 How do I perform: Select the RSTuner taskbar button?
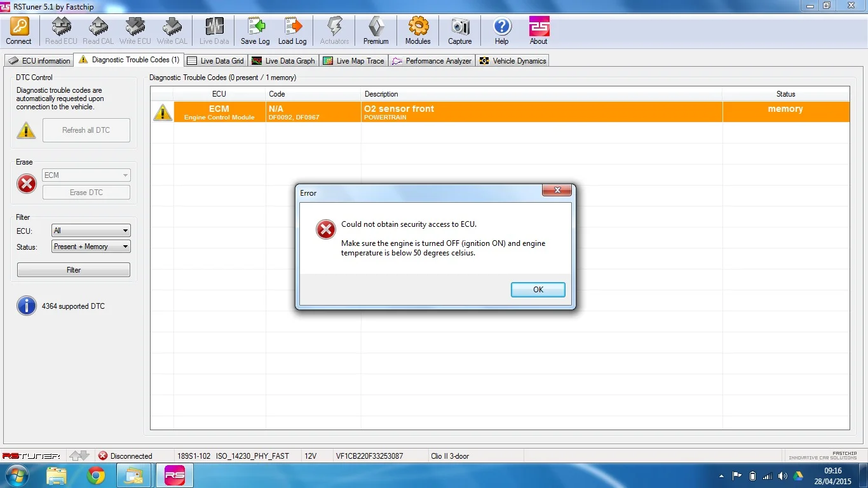pos(175,475)
